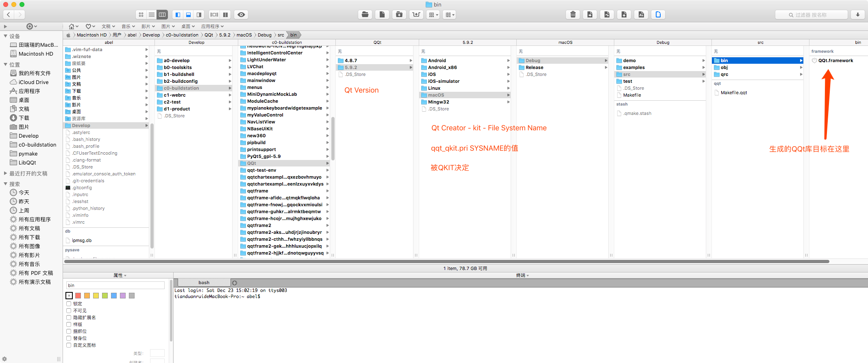This screenshot has width=868, height=363.
Task: Switch to list view
Action: 152,15
